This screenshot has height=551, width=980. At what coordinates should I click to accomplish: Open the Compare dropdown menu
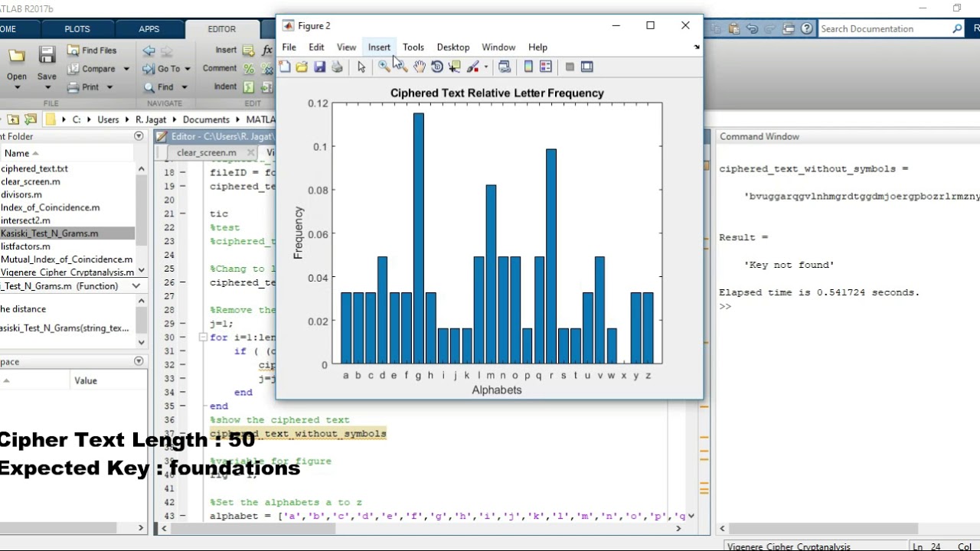(126, 69)
